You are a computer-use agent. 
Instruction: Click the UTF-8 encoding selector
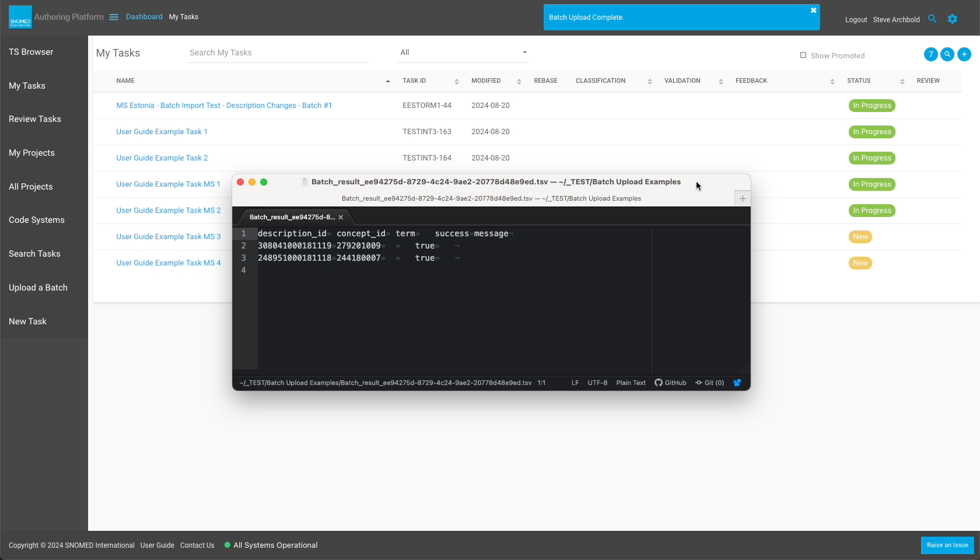(x=597, y=383)
